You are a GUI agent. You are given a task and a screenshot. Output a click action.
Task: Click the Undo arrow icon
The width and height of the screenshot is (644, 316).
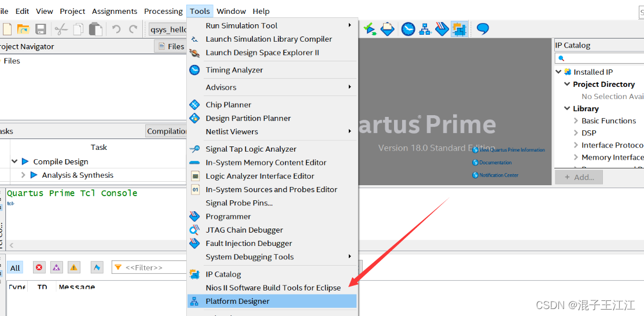(x=116, y=29)
